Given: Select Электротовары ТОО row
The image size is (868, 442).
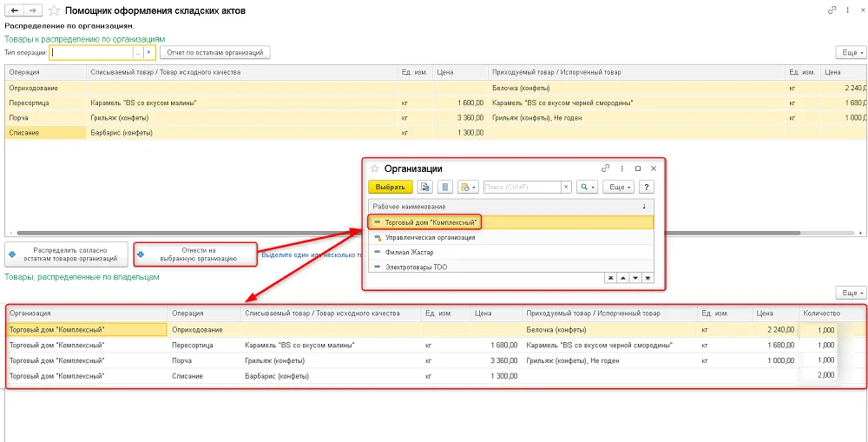Looking at the screenshot, I should coord(511,267).
